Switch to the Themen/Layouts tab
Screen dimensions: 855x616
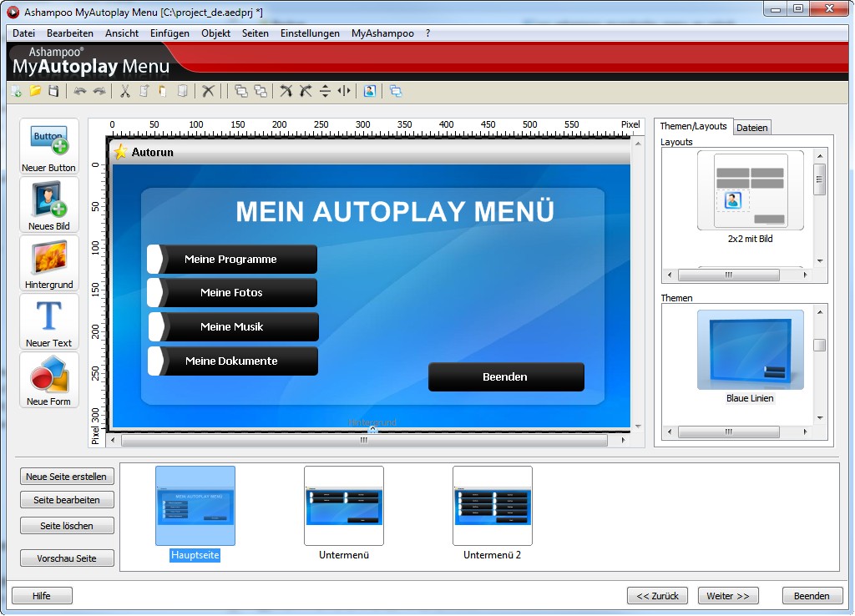(693, 126)
